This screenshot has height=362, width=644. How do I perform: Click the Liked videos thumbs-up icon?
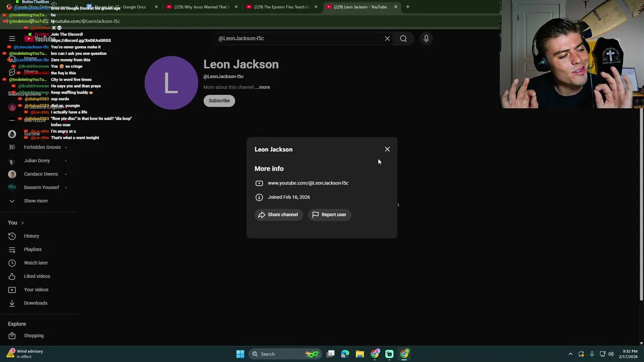pyautogui.click(x=12, y=276)
